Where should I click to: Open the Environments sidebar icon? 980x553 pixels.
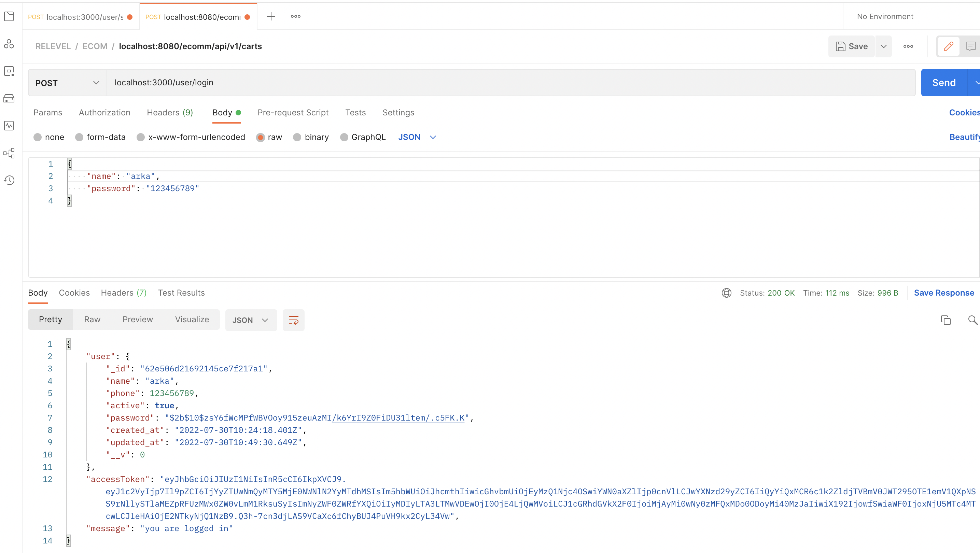[x=9, y=71]
